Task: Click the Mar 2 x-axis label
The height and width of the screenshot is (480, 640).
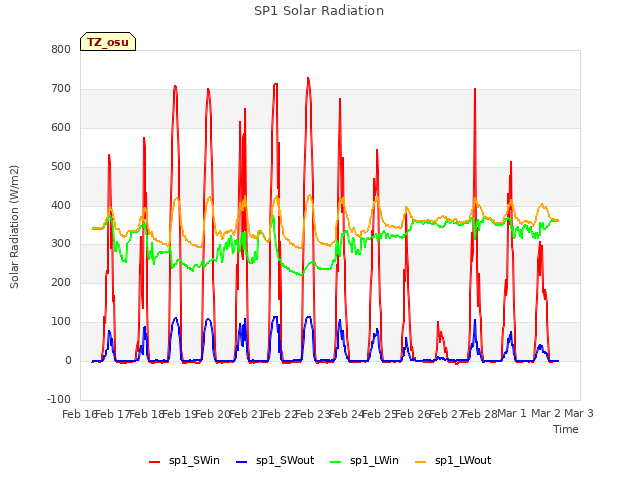Action: click(x=546, y=414)
